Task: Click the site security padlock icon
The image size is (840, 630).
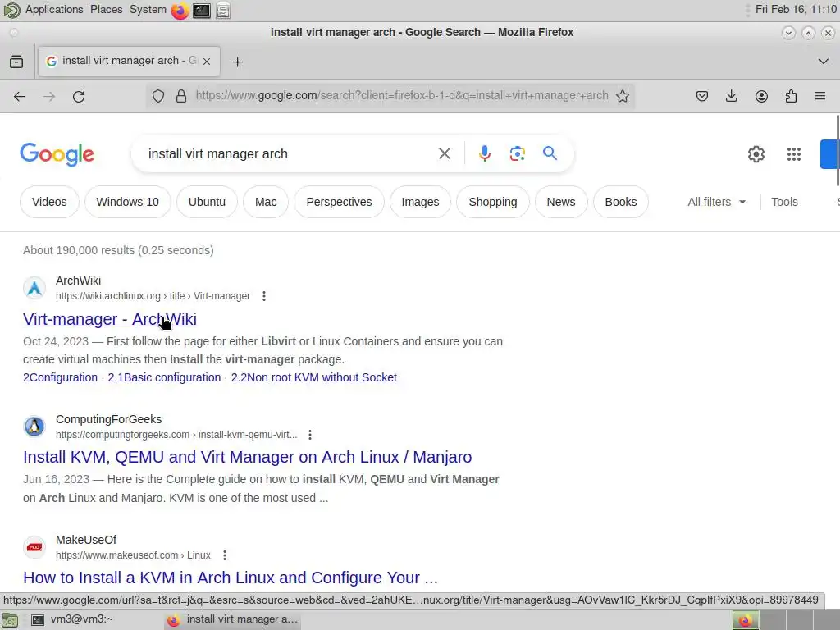Action: (181, 96)
